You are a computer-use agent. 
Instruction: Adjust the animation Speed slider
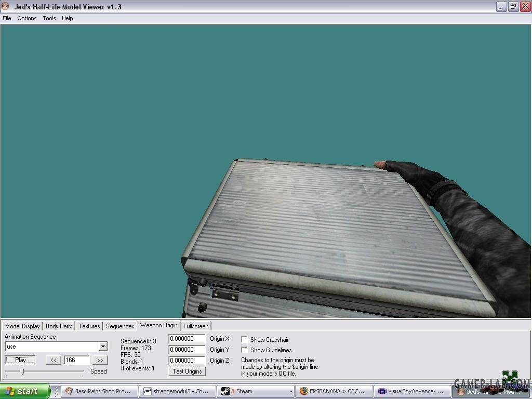pyautogui.click(x=22, y=372)
